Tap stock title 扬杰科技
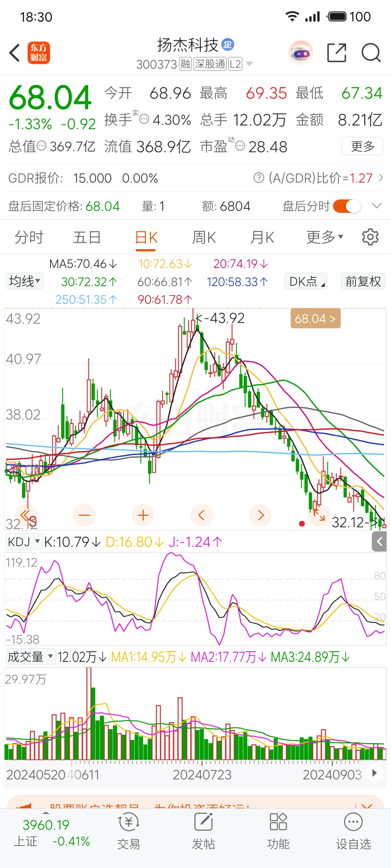Image resolution: width=391 pixels, height=868 pixels. click(188, 45)
